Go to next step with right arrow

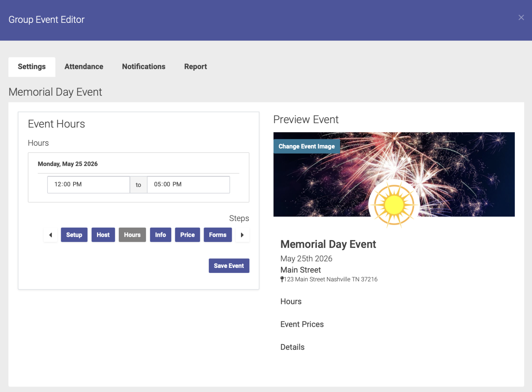coord(242,235)
